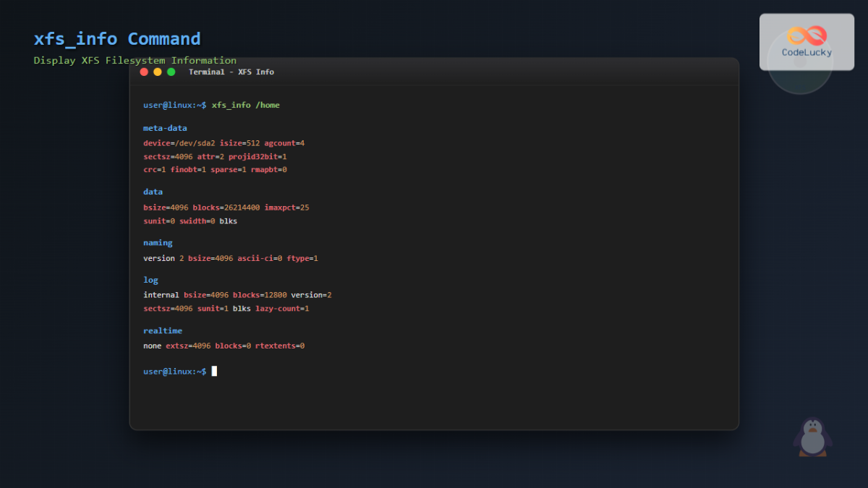
Task: Click the Tux penguin mascot icon
Action: 812,437
